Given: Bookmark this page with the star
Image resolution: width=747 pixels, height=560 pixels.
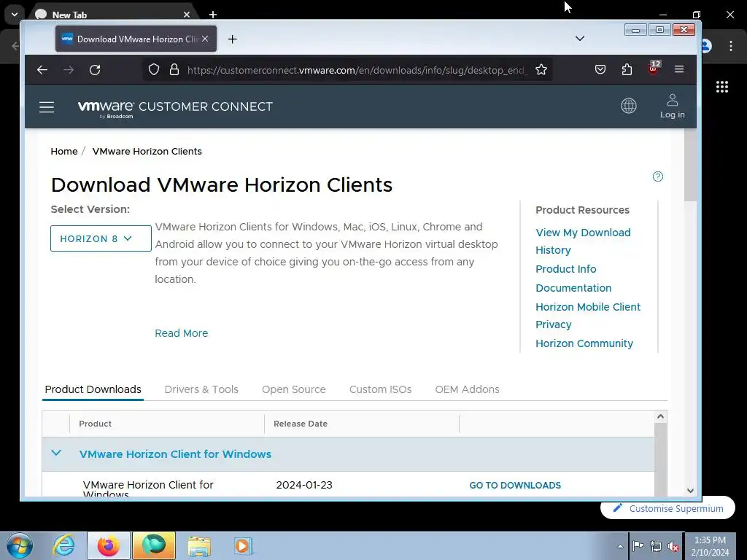Looking at the screenshot, I should 541,70.
